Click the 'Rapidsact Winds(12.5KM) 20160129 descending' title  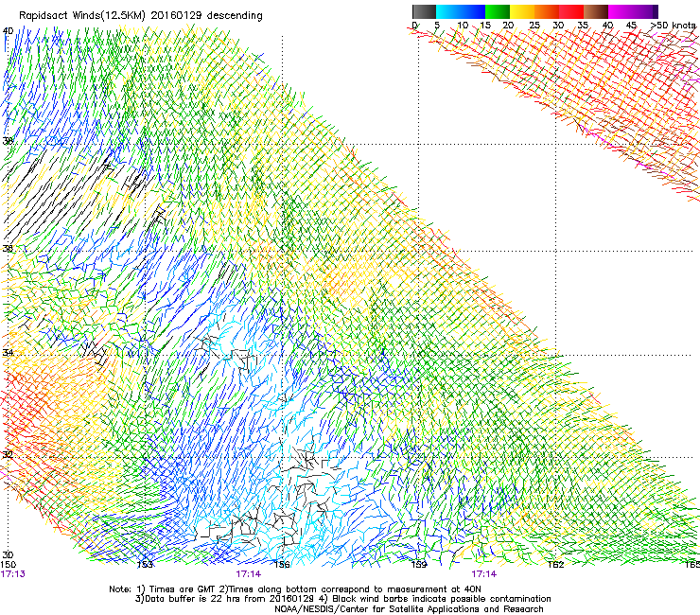141,16
